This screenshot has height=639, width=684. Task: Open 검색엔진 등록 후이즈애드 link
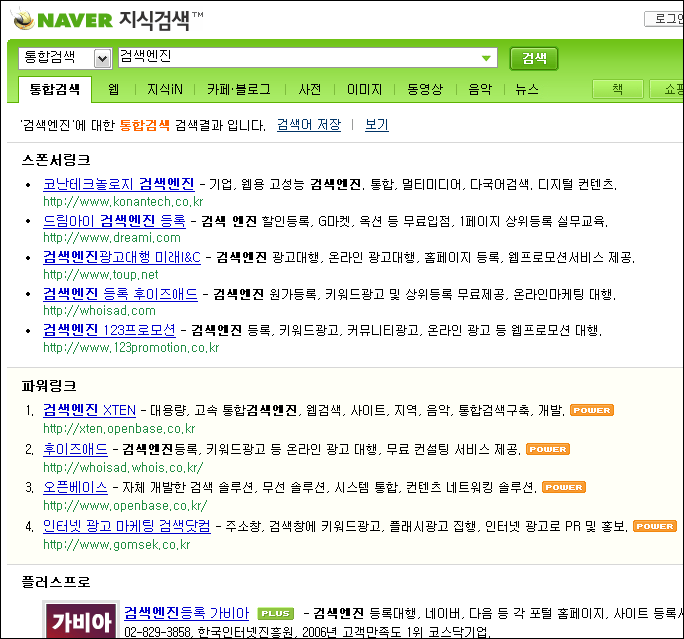coord(120,294)
